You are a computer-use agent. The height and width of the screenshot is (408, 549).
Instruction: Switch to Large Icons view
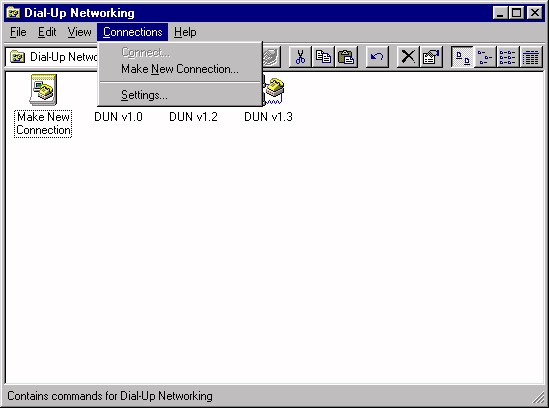click(462, 57)
